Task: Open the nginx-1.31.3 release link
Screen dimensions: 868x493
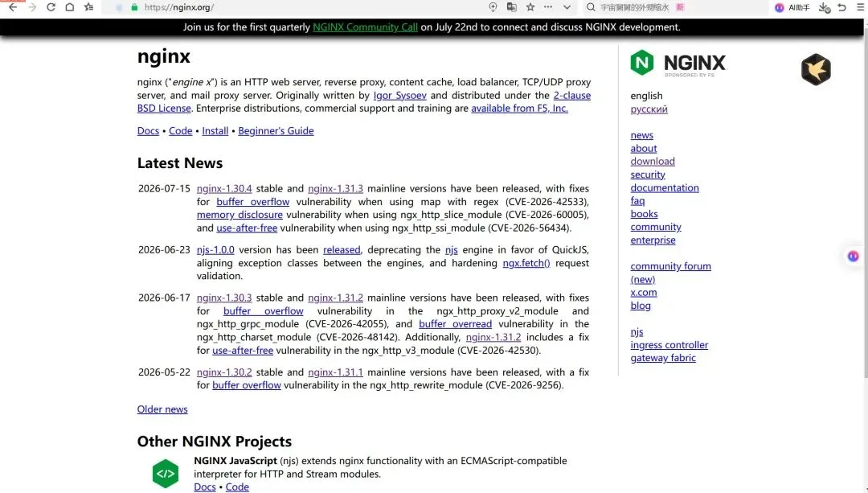Action: [x=335, y=188]
